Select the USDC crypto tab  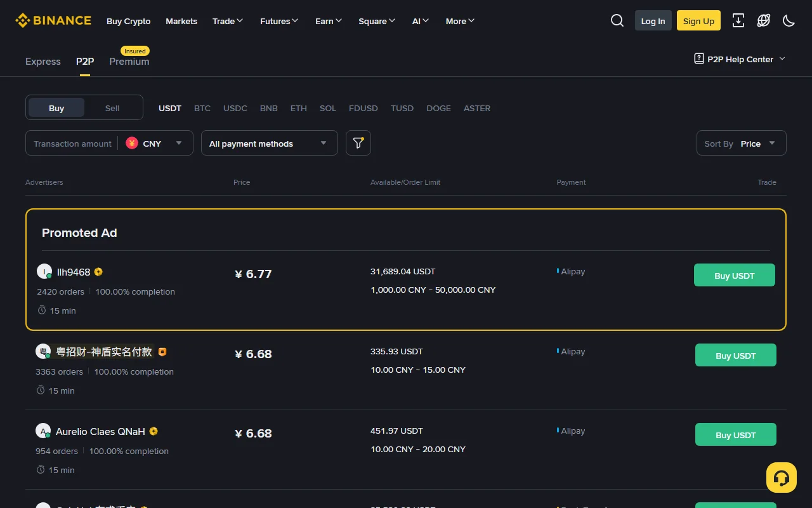click(x=235, y=108)
